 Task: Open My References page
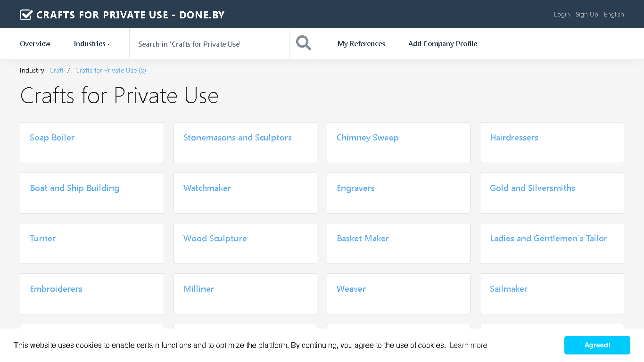coord(361,44)
